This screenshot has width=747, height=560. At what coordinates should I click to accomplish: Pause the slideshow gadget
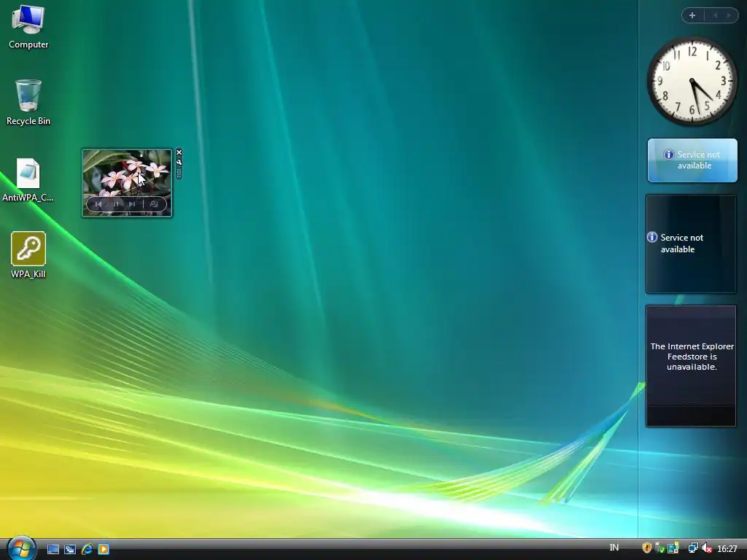pos(116,204)
